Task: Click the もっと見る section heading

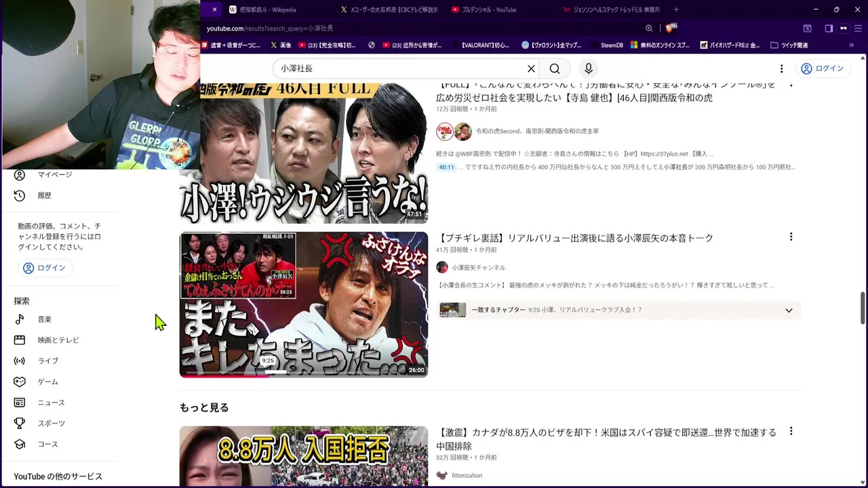Action: pyautogui.click(x=204, y=407)
